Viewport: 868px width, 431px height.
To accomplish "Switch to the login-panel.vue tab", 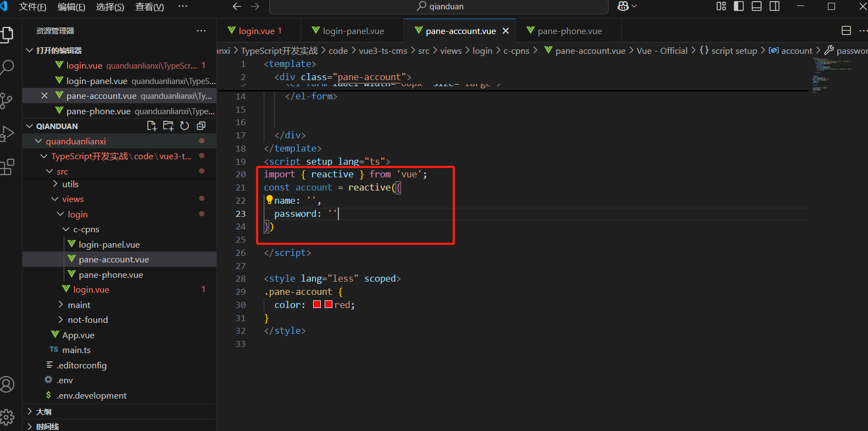I will click(x=352, y=31).
